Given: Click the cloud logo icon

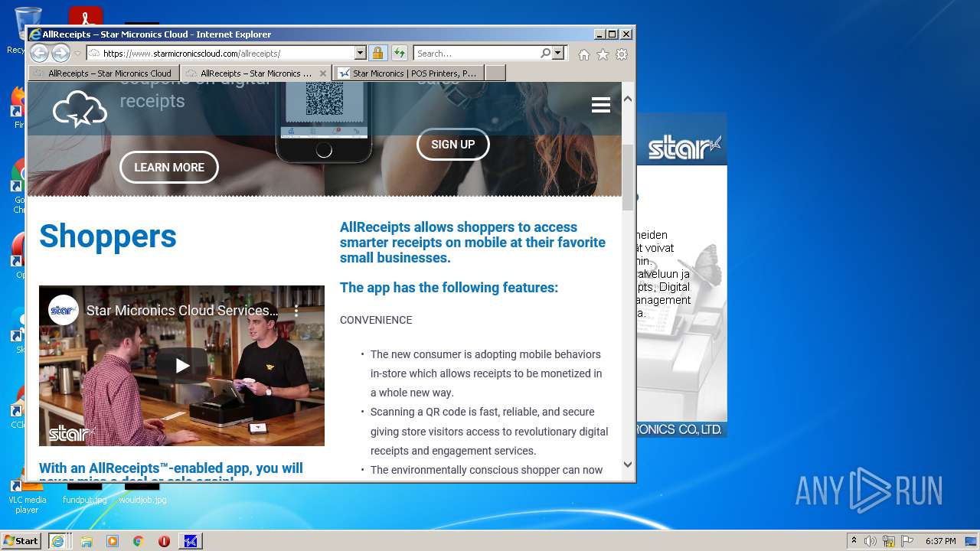Looking at the screenshot, I should (x=80, y=109).
